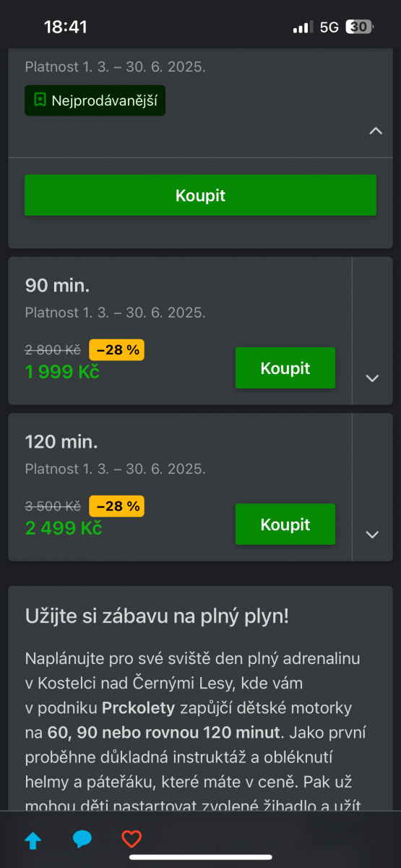Open the blue chat bubble icon
Screen dimensions: 401x868
82,839
